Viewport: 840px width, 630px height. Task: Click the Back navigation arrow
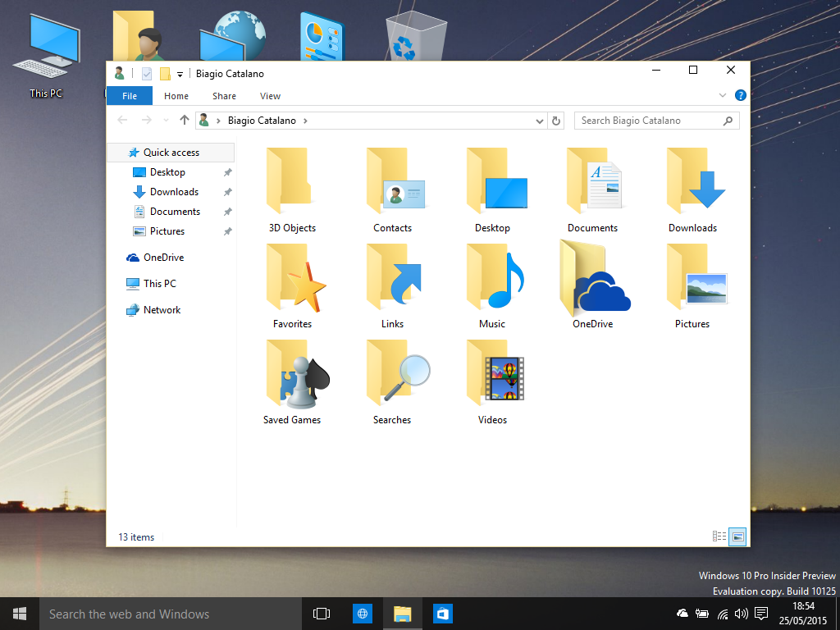[122, 120]
